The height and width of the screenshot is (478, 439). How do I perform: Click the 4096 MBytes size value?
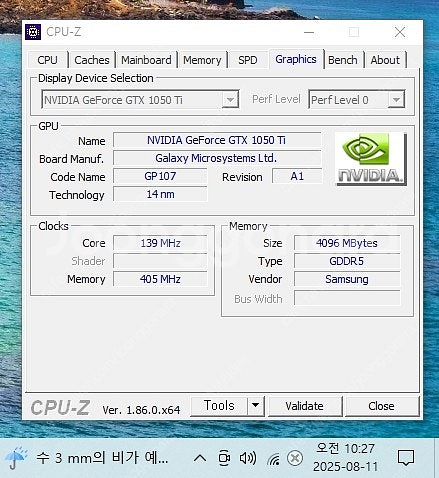pos(347,243)
